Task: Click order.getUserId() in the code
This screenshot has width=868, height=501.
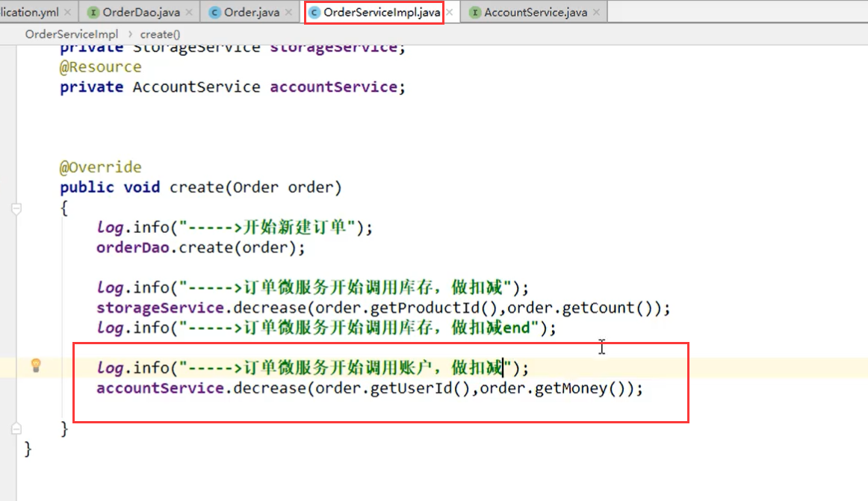Action: click(x=393, y=388)
